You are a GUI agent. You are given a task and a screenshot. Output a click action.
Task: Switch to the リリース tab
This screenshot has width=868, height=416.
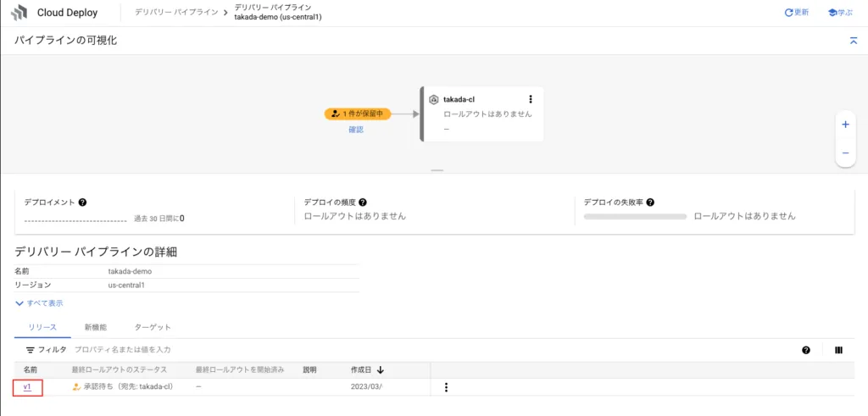42,327
